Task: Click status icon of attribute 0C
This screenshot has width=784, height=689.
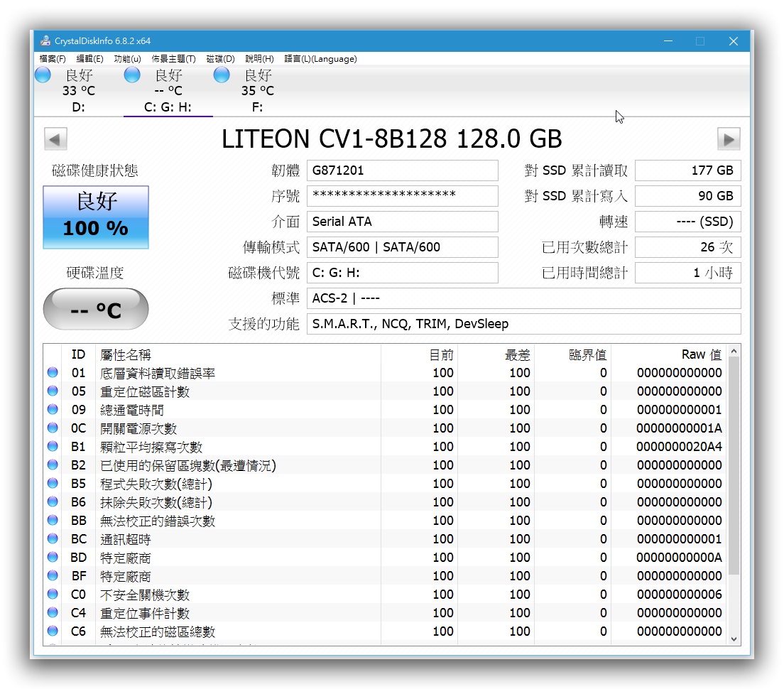Action: pos(53,428)
